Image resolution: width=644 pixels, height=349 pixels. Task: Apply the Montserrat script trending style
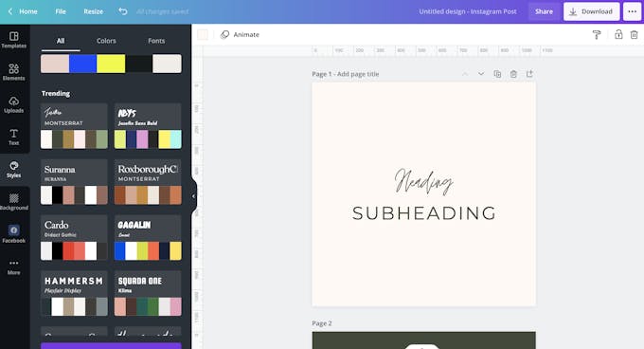(x=74, y=126)
